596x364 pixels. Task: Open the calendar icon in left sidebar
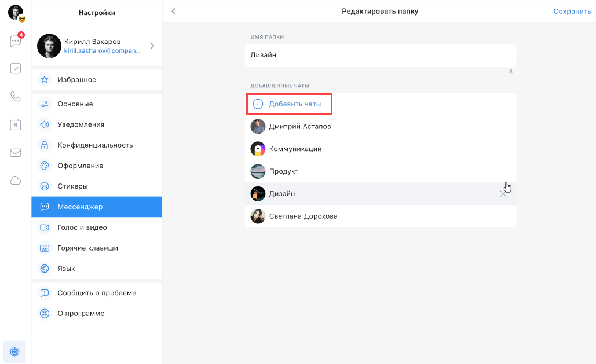click(16, 124)
